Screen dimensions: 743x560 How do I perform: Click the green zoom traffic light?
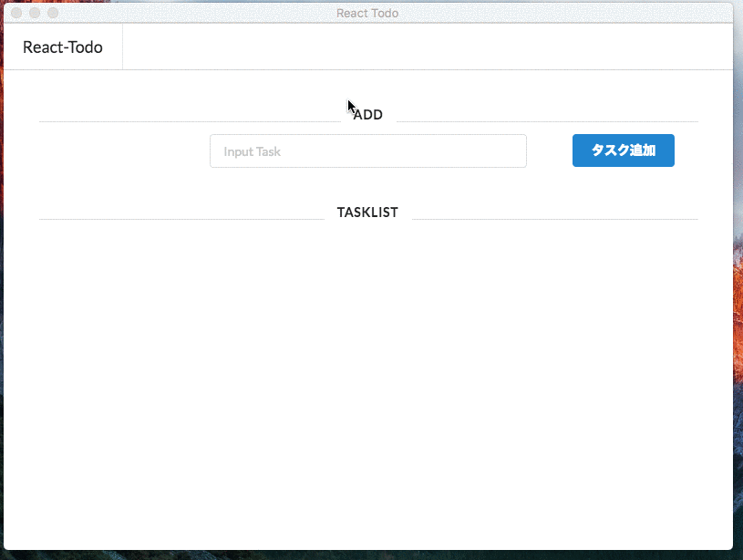click(52, 13)
